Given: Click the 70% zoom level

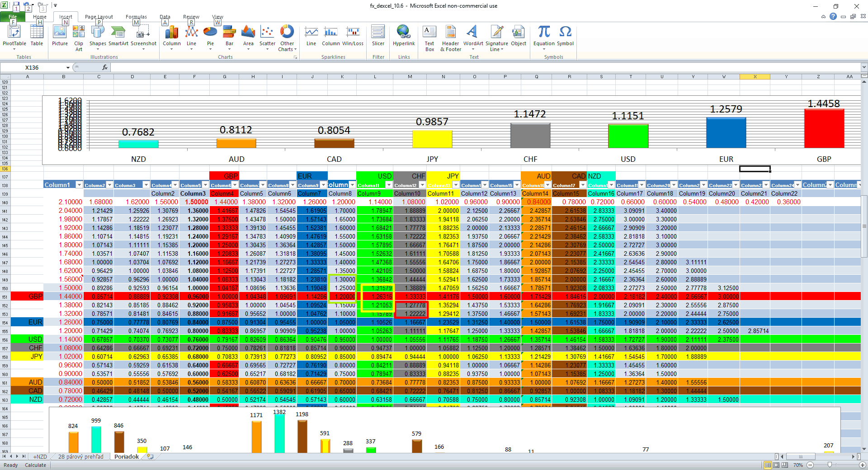Looking at the screenshot, I should 798,465.
